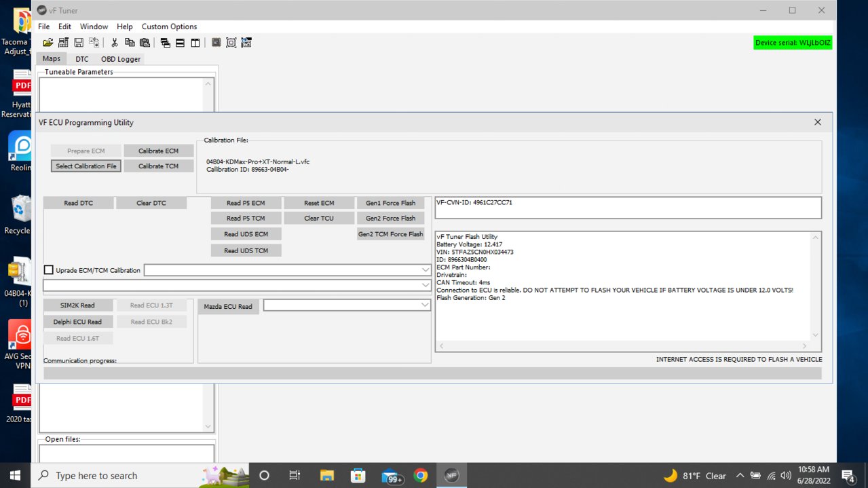
Task: Click the square frame with corner marks icon
Action: point(231,42)
